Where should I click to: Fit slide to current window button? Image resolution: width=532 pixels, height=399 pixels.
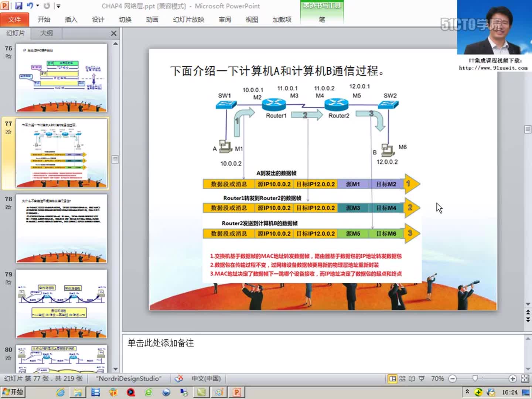pos(525,379)
